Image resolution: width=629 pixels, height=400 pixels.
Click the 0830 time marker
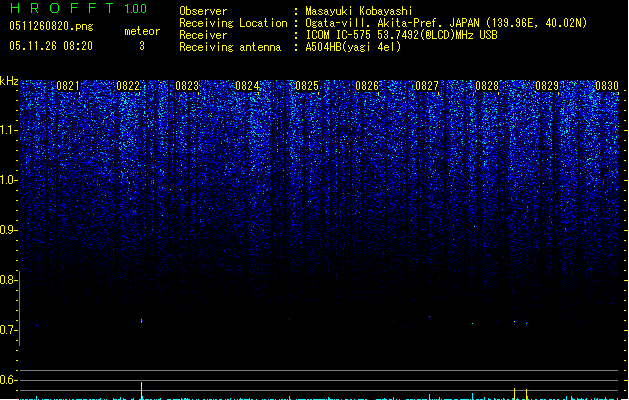click(607, 86)
